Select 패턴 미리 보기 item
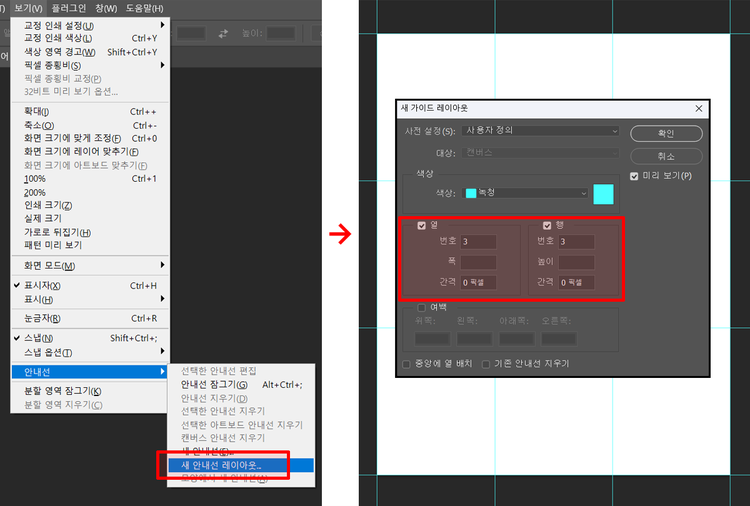Screen dimensions: 750x506 [x=89, y=245]
